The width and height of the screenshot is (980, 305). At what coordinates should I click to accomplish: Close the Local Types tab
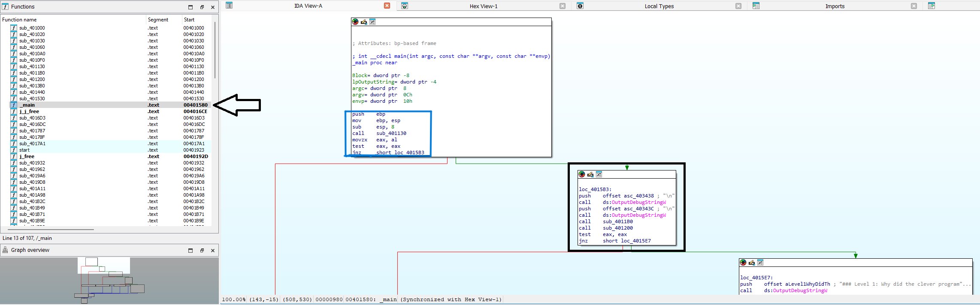coord(738,6)
